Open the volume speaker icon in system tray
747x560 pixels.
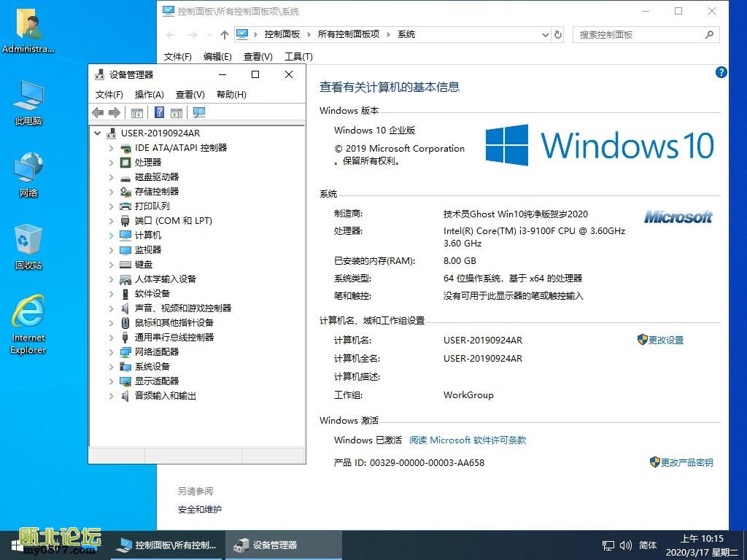coord(626,545)
